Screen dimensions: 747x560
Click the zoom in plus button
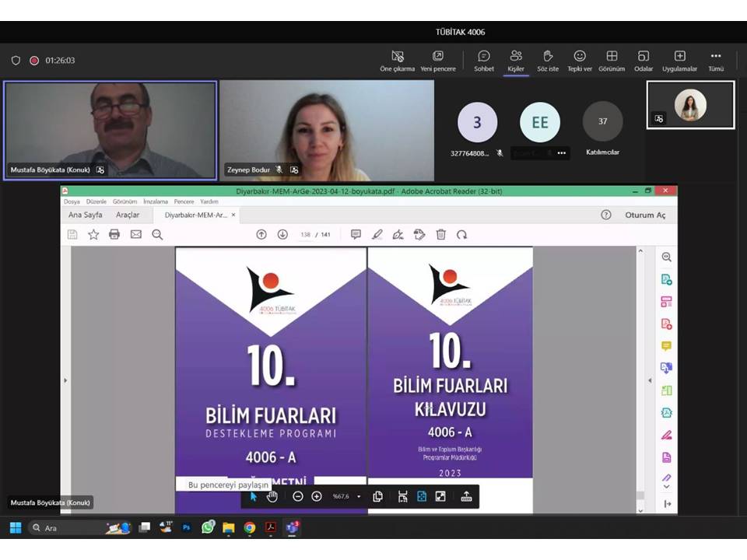pos(317,496)
